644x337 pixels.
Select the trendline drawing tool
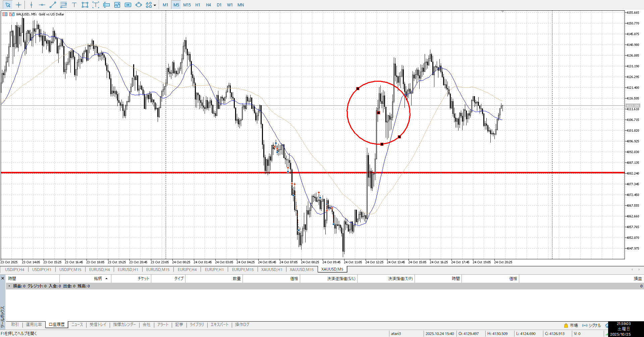click(53, 5)
